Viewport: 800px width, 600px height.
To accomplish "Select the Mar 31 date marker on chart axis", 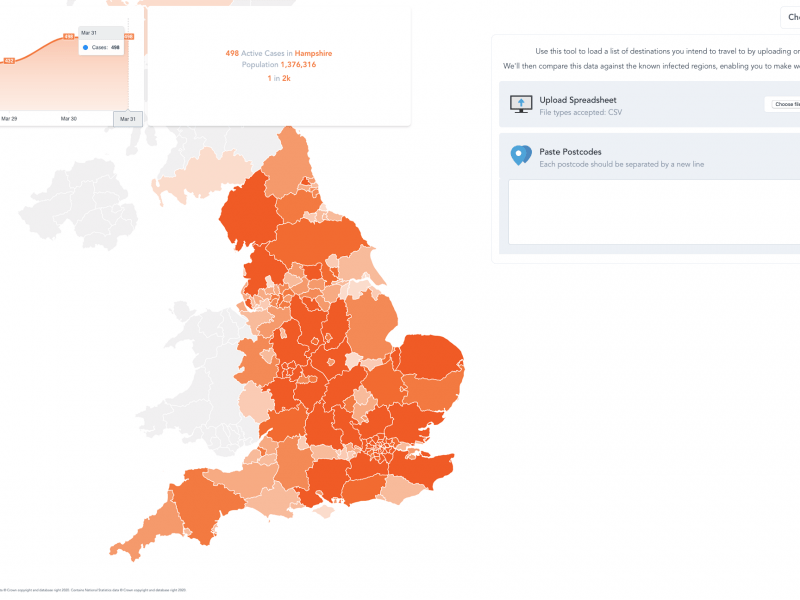I will coord(128,119).
